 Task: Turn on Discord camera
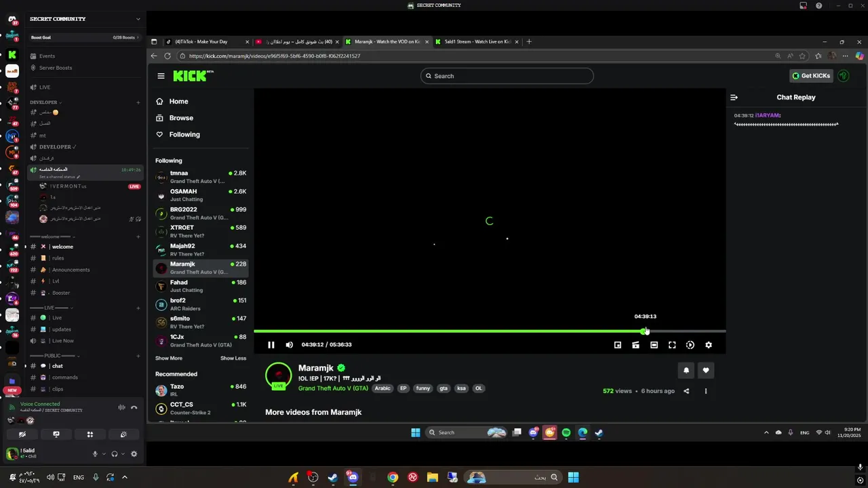22,434
